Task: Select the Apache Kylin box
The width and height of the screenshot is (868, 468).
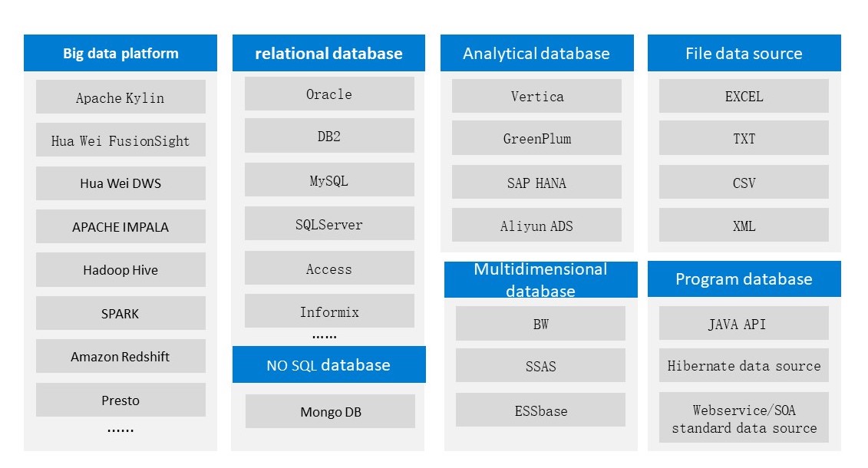Action: [120, 97]
